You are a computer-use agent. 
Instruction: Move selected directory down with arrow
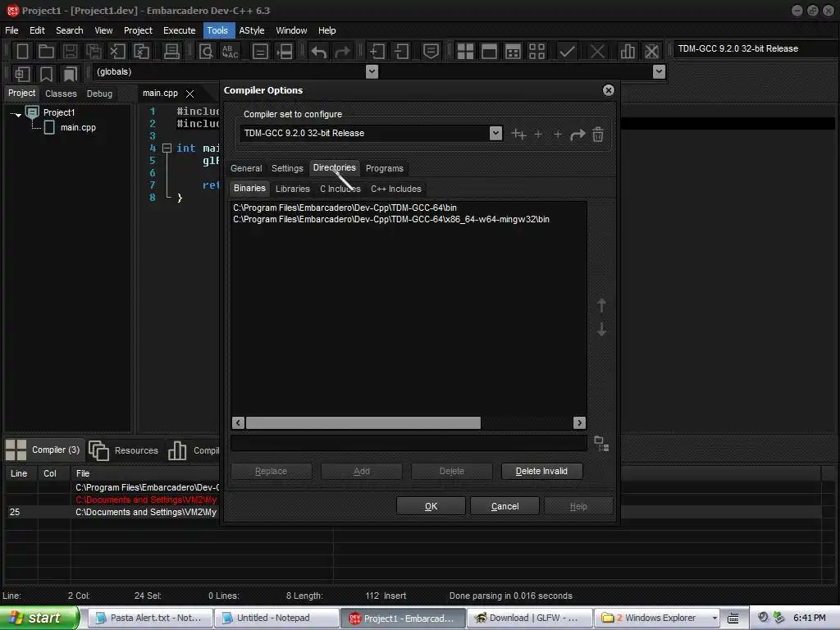601,330
